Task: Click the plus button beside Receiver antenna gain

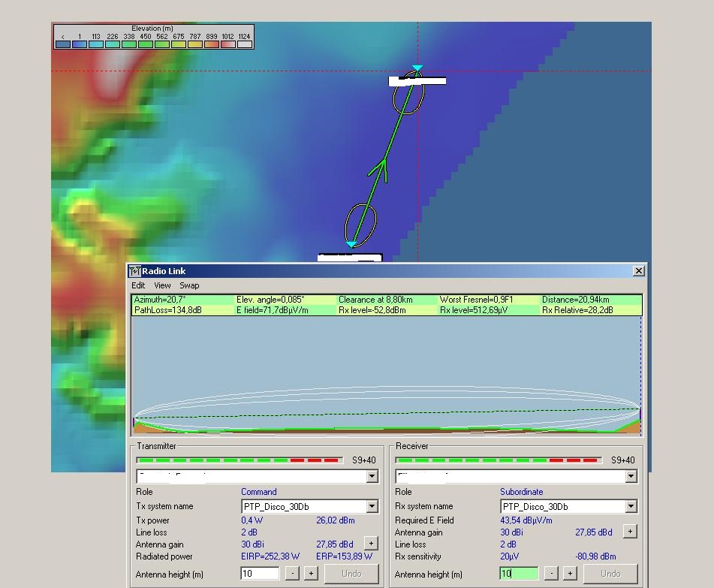Action: click(630, 531)
